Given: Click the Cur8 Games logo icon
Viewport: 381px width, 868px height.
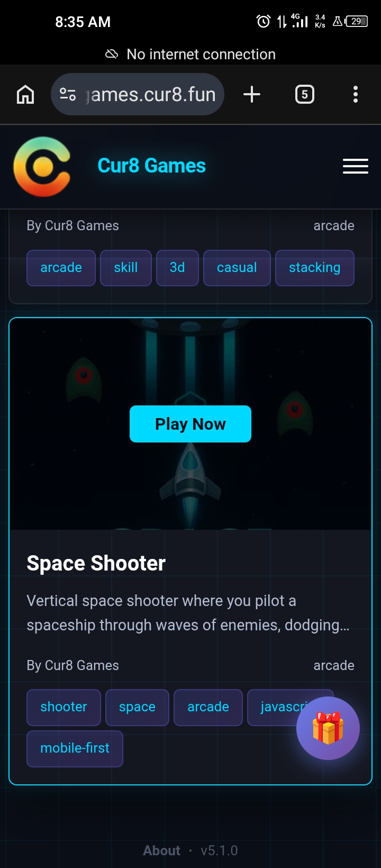Looking at the screenshot, I should tap(42, 167).
